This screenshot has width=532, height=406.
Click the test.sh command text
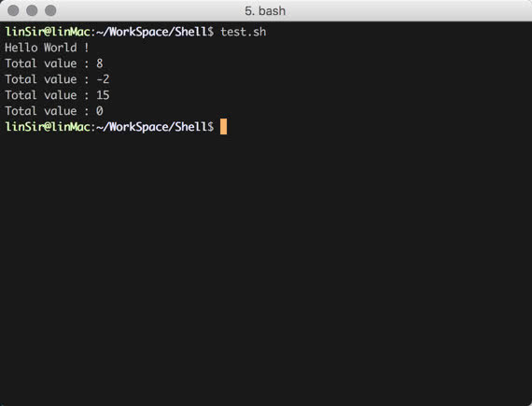pyautogui.click(x=244, y=32)
